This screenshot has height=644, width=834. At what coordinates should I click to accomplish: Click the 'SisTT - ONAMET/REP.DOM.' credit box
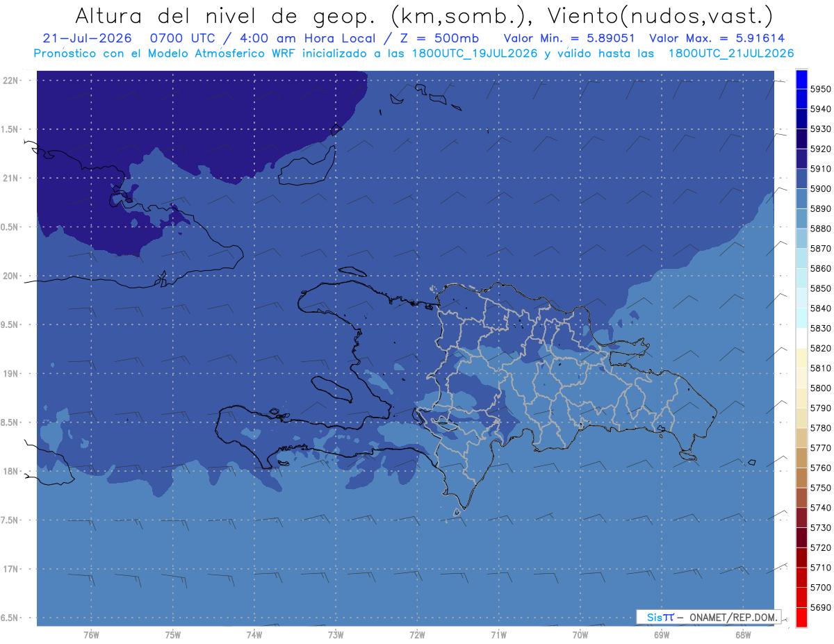tap(708, 616)
